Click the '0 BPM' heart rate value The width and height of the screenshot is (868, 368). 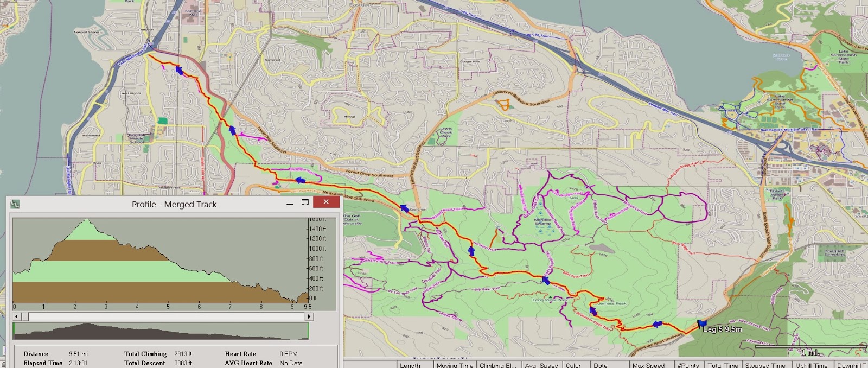289,354
